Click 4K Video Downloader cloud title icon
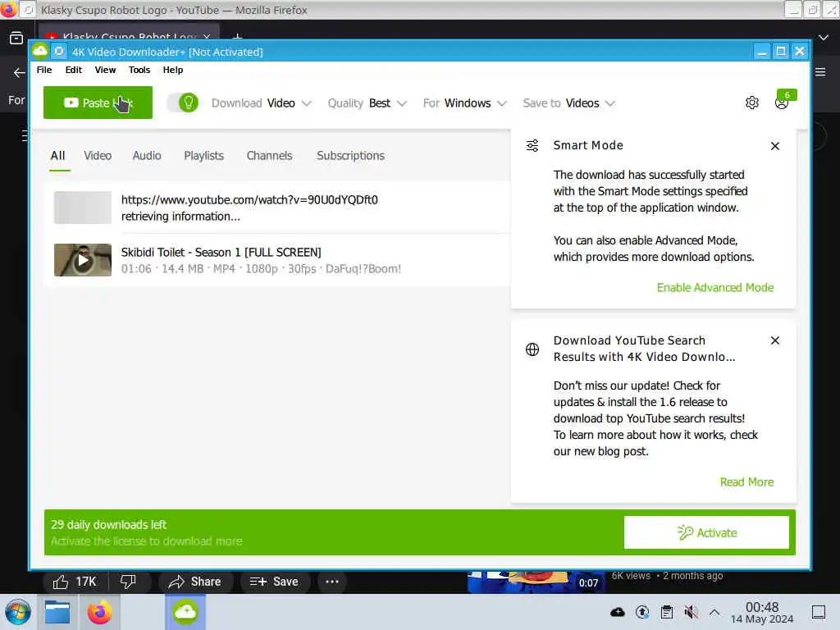 39,52
